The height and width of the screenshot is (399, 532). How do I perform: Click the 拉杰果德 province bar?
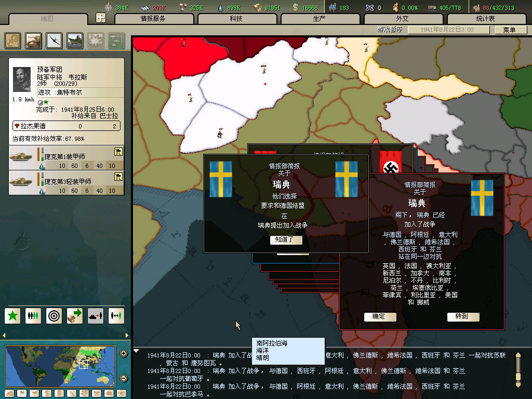[x=66, y=126]
